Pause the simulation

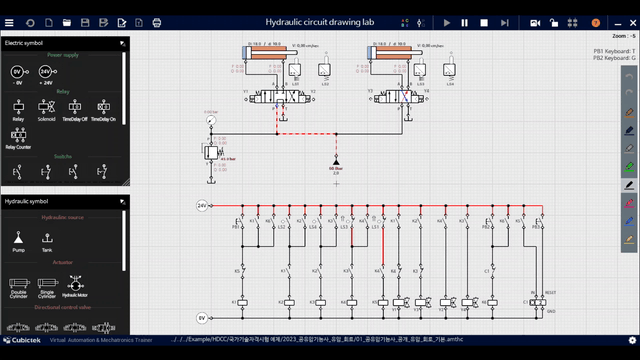pos(464,23)
